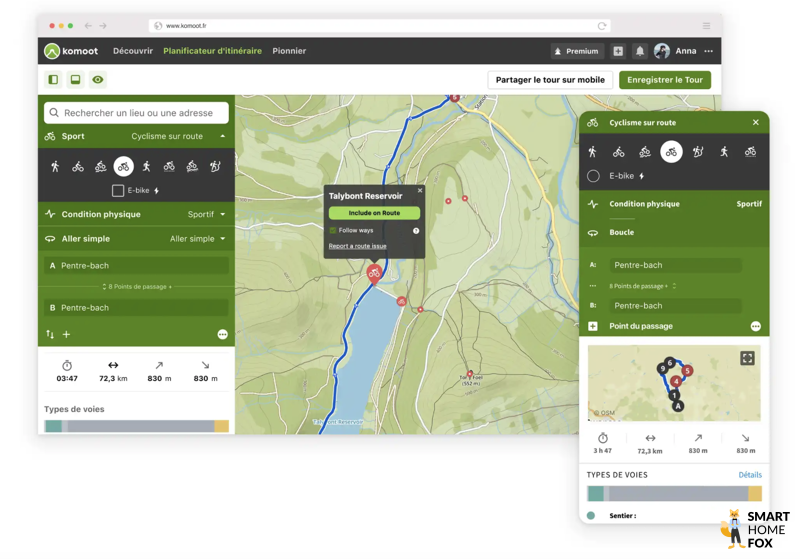Toggle the Follow ways checkbox
Viewport: 800px width, 559px height.
tap(333, 231)
